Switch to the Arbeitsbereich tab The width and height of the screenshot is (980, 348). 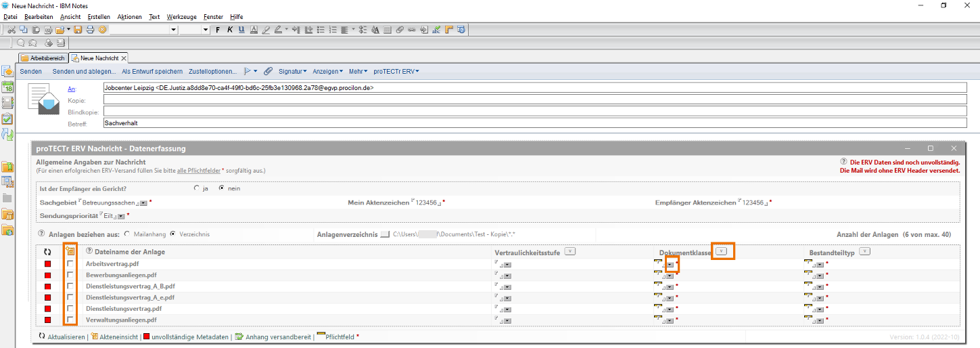click(43, 58)
